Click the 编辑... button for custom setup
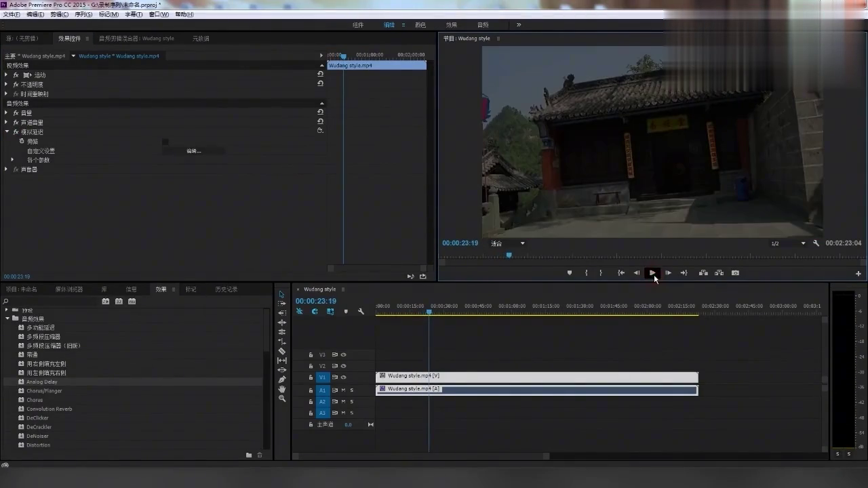Viewport: 868px width, 488px height. point(193,151)
